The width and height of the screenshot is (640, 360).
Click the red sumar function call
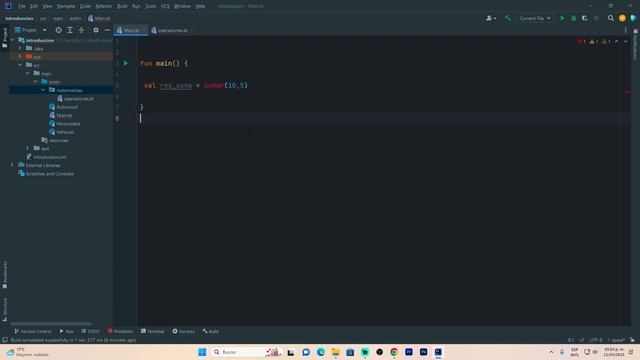213,85
